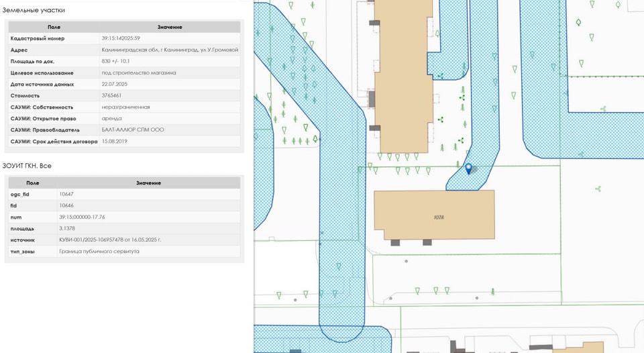The image size is (644, 353).
Task: Click the num value 39:15:000000-17.76
Action: pos(82,217)
